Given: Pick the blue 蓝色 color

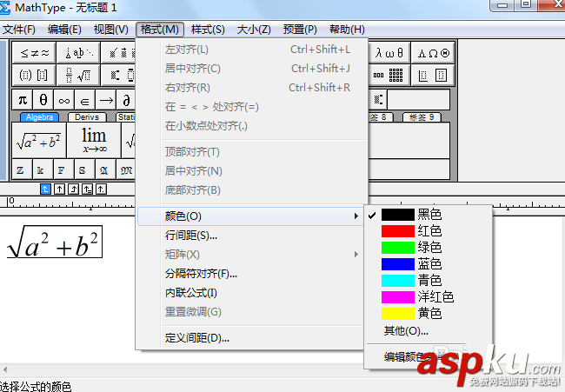Looking at the screenshot, I should click(x=429, y=264).
